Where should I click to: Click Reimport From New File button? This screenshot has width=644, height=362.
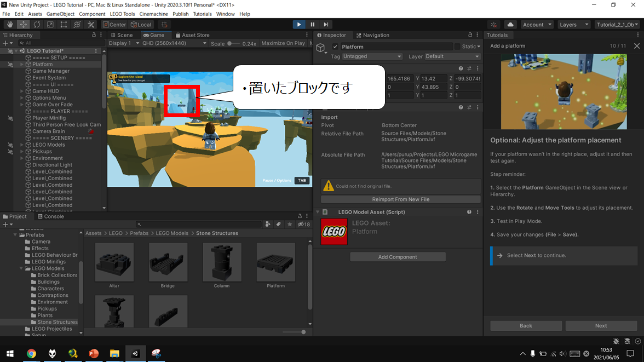400,199
